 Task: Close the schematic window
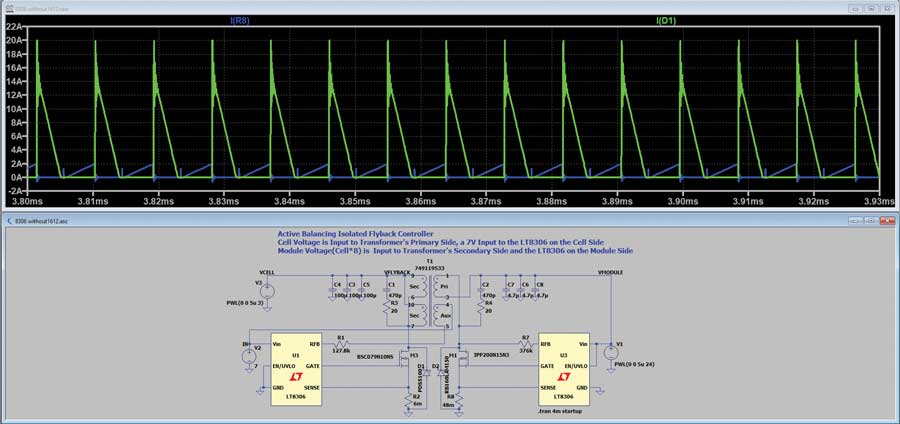[x=888, y=220]
